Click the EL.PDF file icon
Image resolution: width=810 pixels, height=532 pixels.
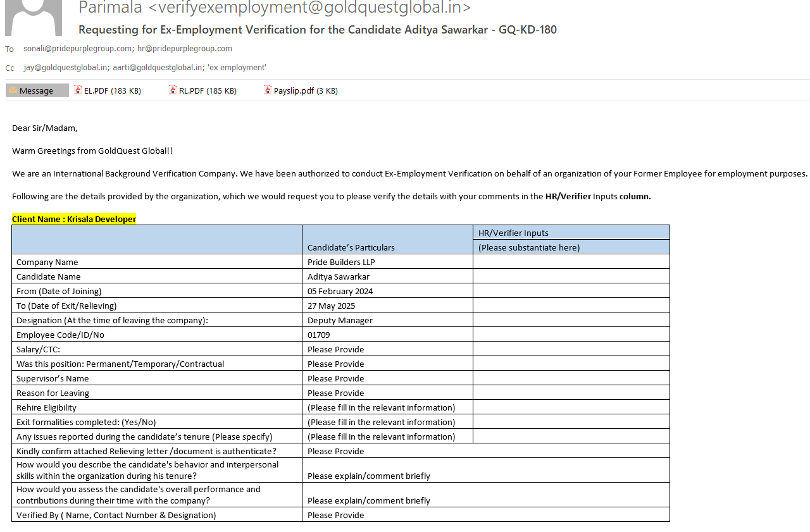(x=78, y=90)
